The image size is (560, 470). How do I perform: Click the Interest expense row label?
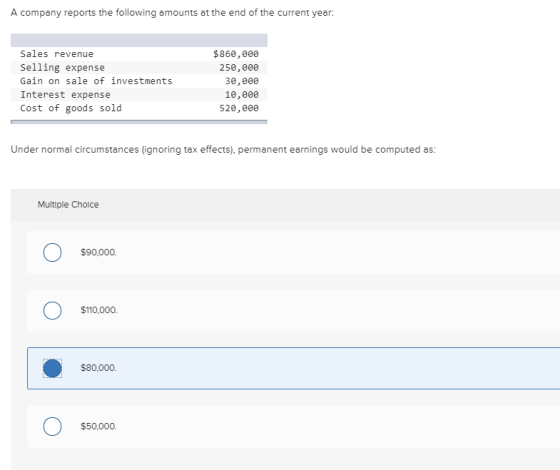(65, 95)
